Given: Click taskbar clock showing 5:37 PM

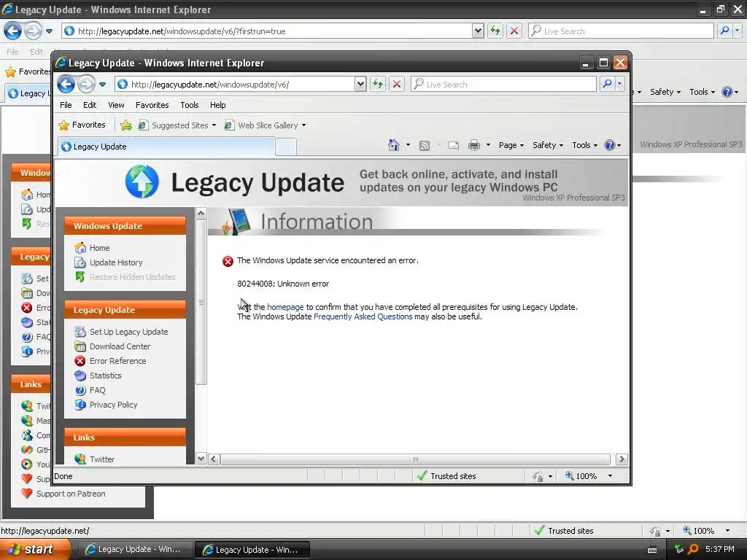Looking at the screenshot, I should point(719,549).
